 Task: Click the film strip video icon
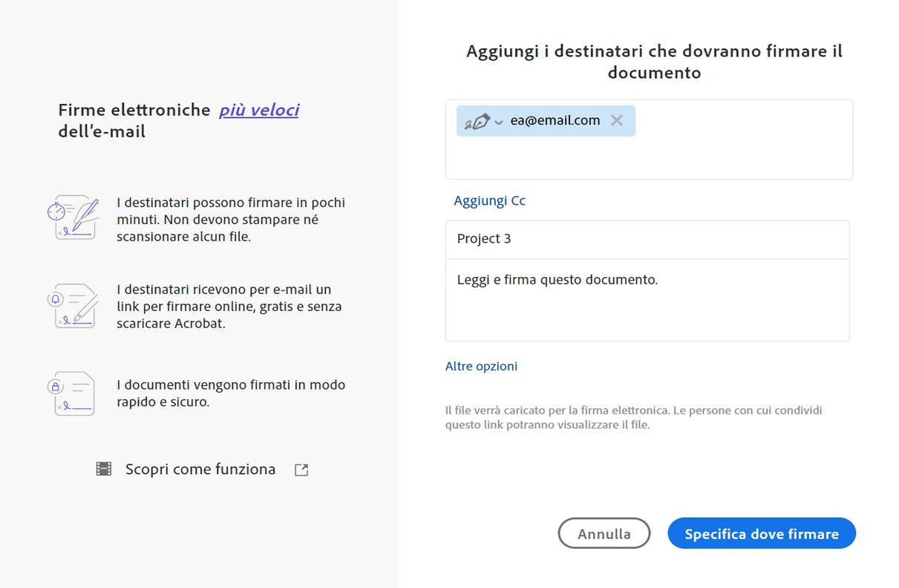pos(104,469)
